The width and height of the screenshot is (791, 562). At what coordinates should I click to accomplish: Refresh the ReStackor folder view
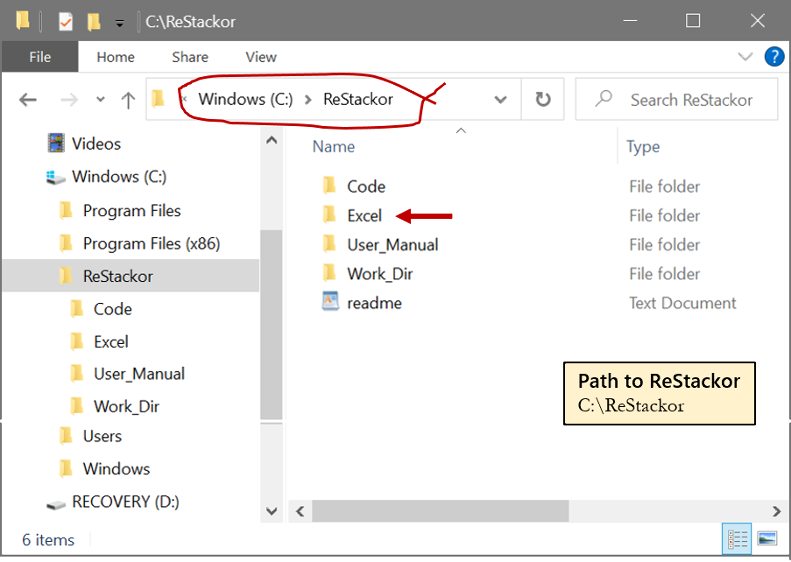click(x=543, y=99)
